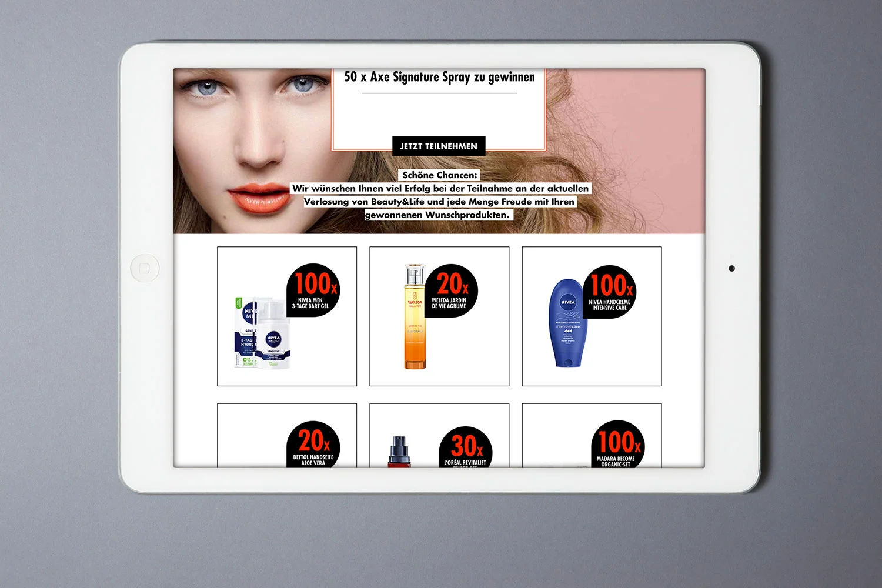The height and width of the screenshot is (588, 882).
Task: Click the 100x Madara Become badge
Action: 618,445
